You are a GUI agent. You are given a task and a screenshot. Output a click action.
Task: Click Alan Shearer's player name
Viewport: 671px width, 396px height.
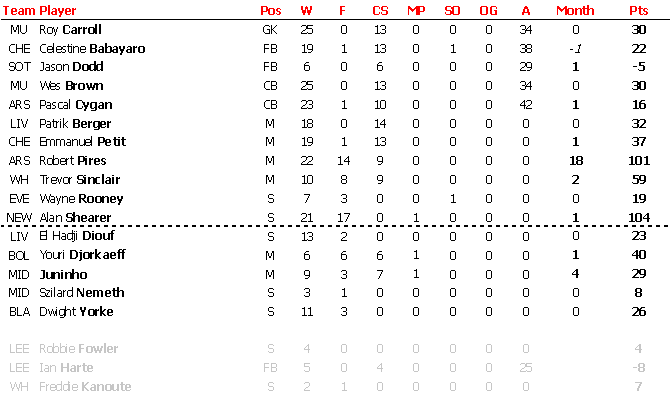(x=75, y=217)
